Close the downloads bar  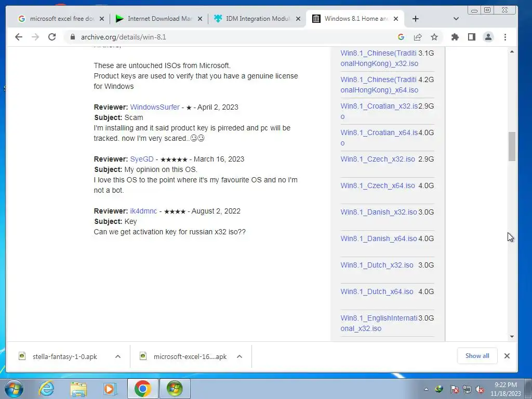click(x=507, y=356)
